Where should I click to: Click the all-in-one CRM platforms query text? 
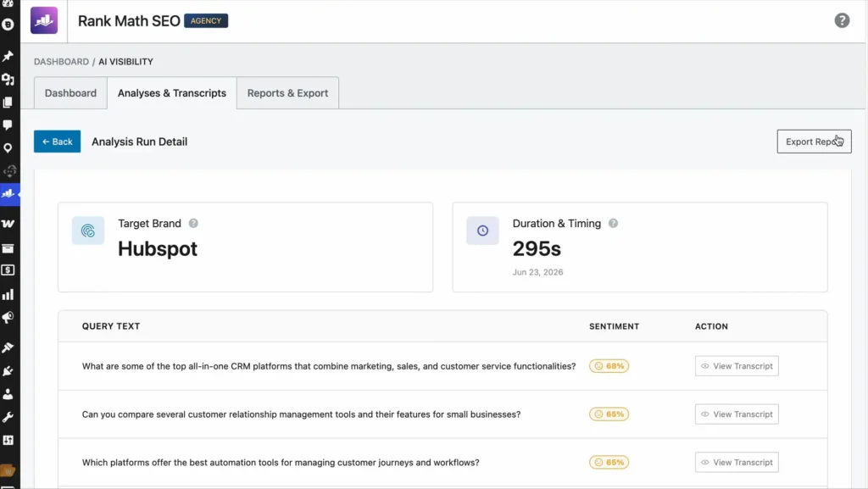[329, 366]
